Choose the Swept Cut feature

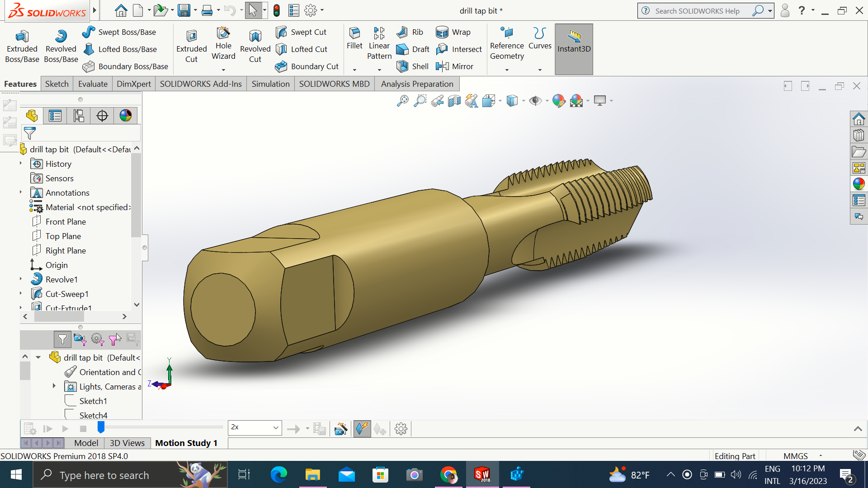[x=301, y=32]
